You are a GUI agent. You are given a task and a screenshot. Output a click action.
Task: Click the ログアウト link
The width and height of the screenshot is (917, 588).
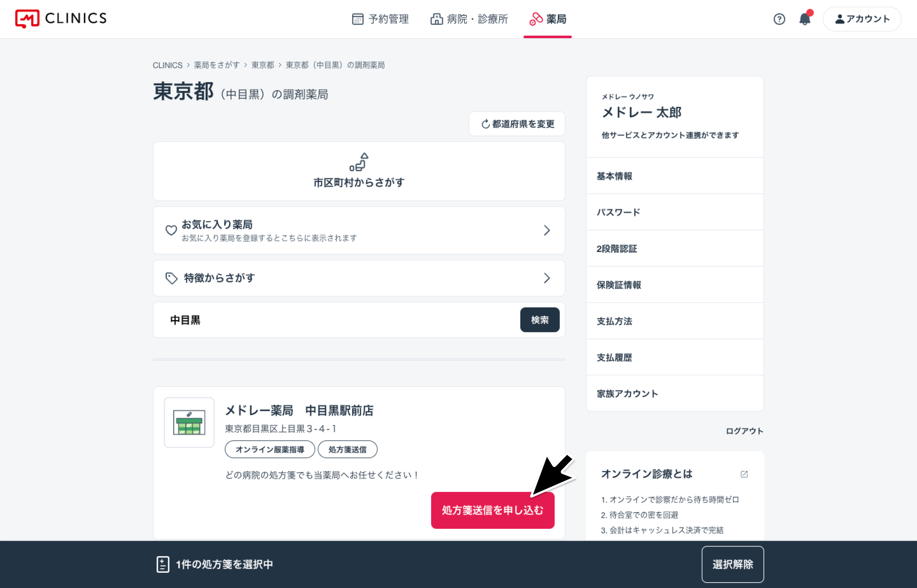point(744,431)
